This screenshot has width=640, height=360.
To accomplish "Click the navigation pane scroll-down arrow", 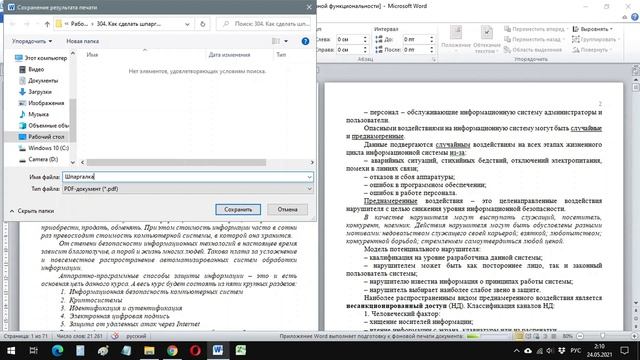I will coord(73,162).
